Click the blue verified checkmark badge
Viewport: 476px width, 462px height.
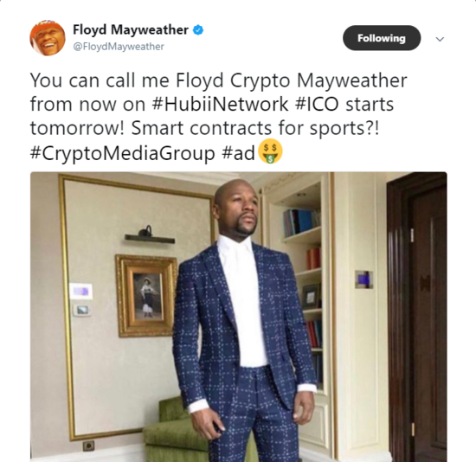coord(198,30)
